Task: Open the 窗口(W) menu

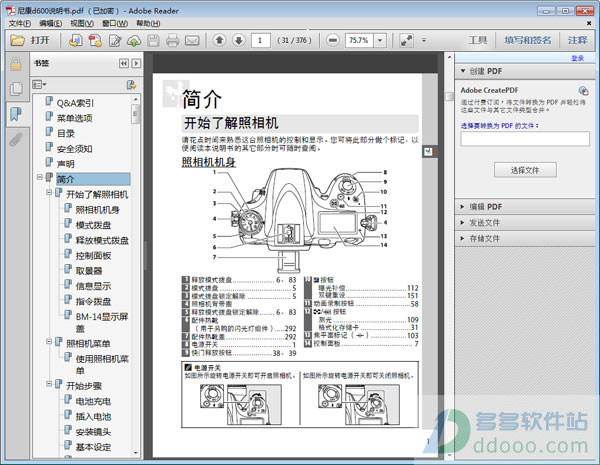Action: [x=115, y=23]
